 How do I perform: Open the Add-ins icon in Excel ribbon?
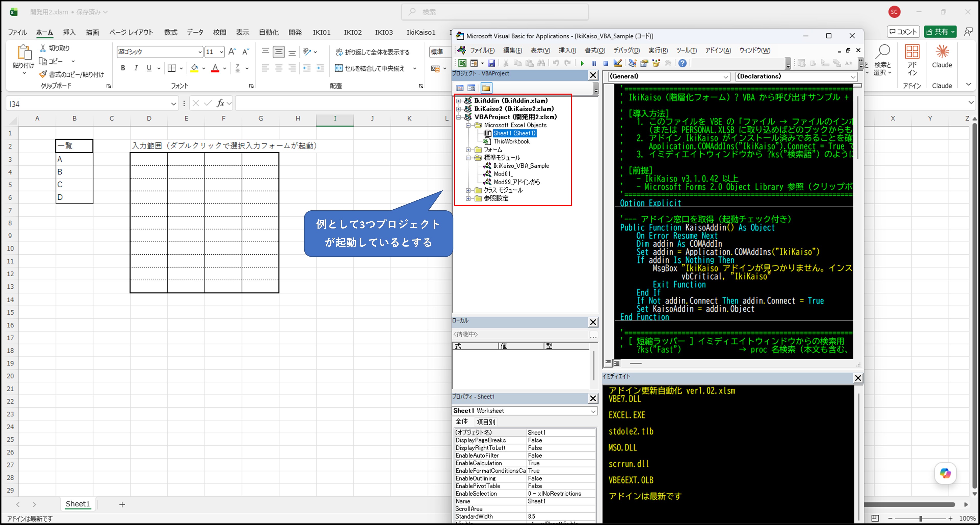(912, 52)
